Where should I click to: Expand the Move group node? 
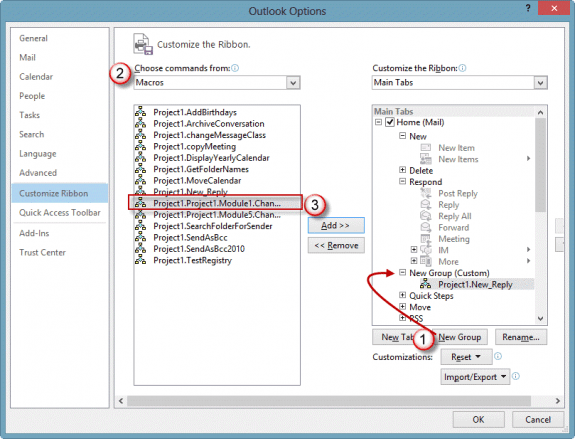coord(402,307)
